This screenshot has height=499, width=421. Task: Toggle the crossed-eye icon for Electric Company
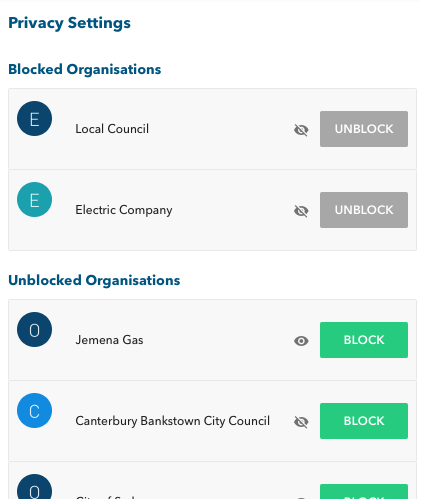[301, 211]
